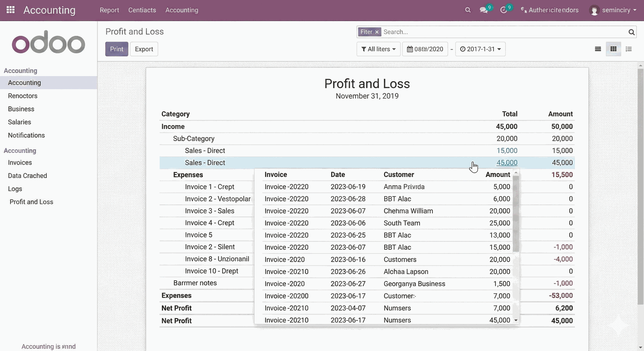Click the Print button

(116, 49)
